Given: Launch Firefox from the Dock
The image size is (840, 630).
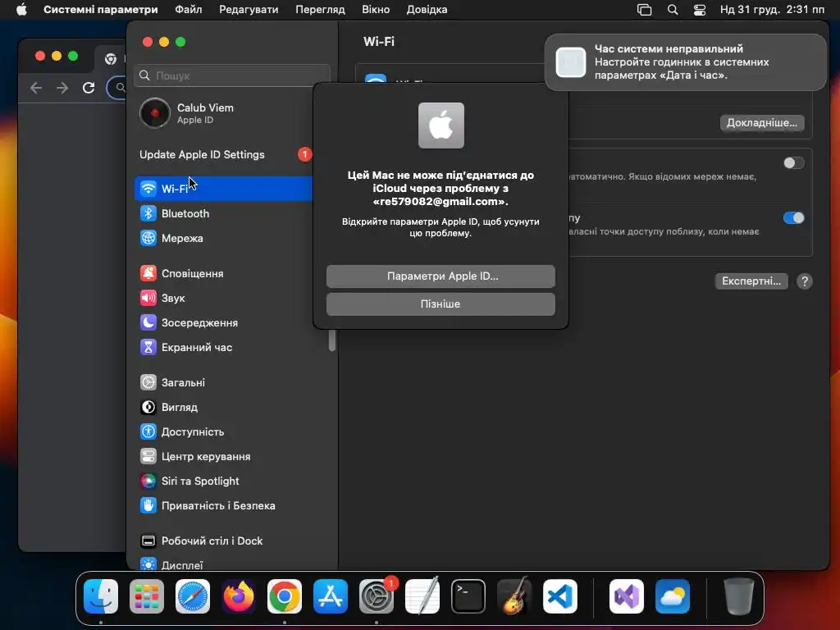Looking at the screenshot, I should point(239,596).
